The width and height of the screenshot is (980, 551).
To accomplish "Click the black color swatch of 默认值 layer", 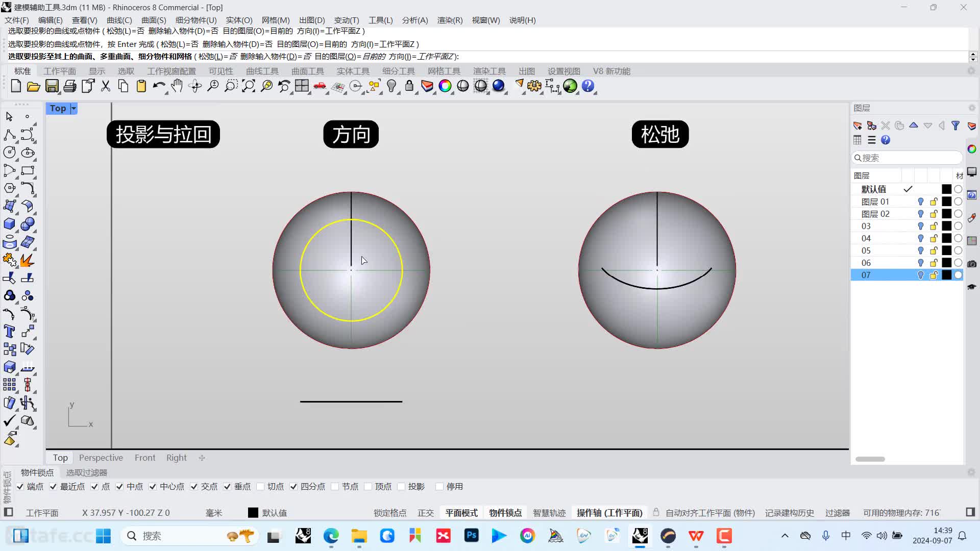I will 946,189.
